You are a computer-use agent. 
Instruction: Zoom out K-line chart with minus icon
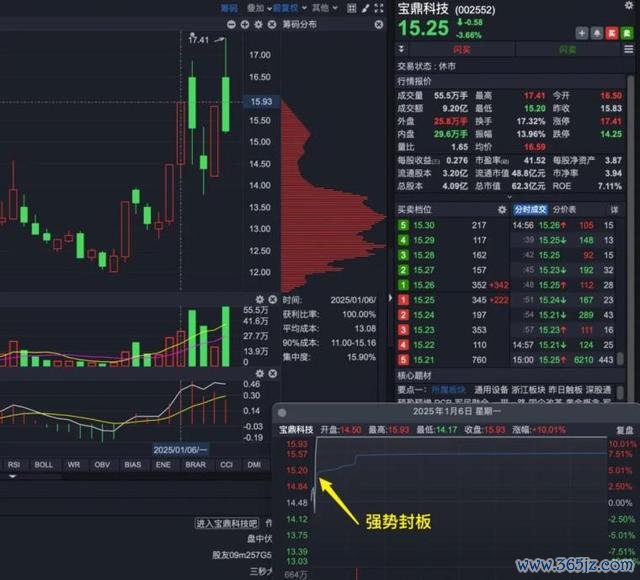click(231, 24)
